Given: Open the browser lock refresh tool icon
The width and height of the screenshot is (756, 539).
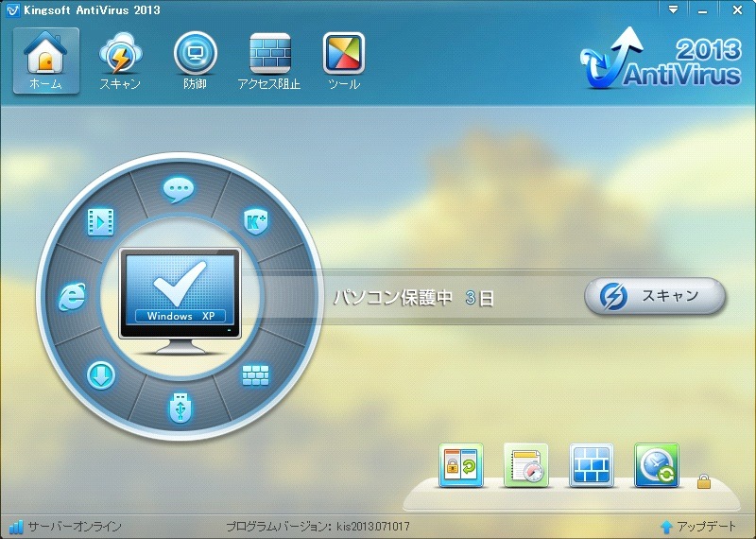Looking at the screenshot, I should 461,465.
